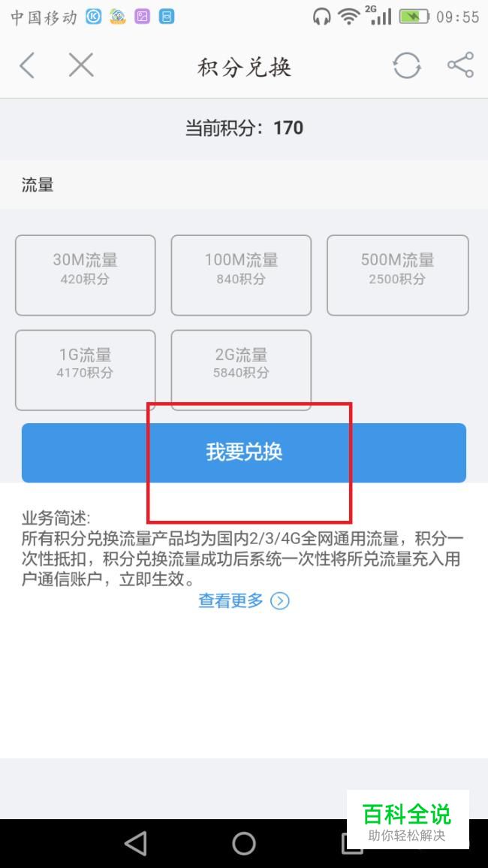
Task: Open the 查看更多 link
Action: pyautogui.click(x=230, y=600)
